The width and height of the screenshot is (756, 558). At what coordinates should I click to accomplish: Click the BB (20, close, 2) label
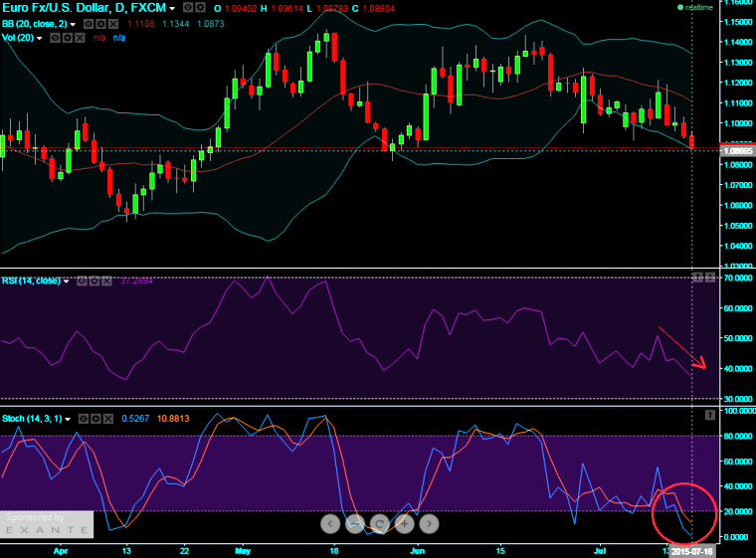point(35,24)
